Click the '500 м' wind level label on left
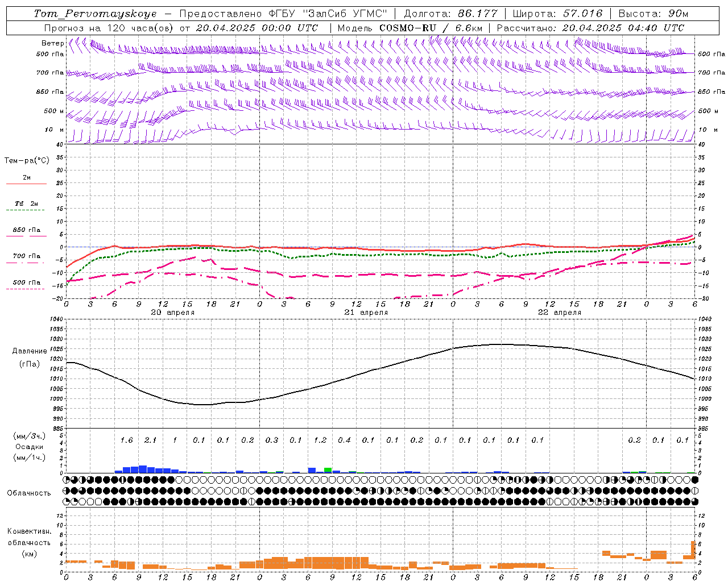This screenshot has width=728, height=582. tap(55, 111)
